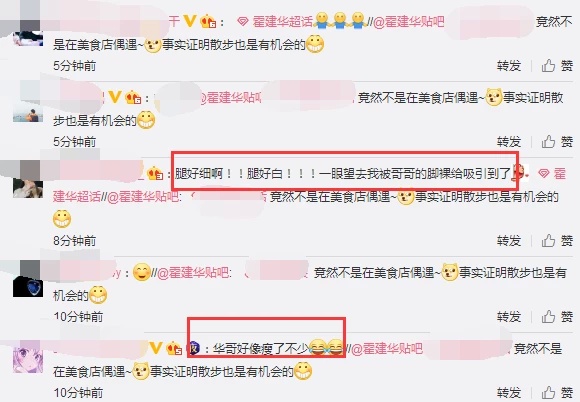Image resolution: width=580 pixels, height=402 pixels.
Task: Click 转发 on the second 5分钟前 comment
Action: (x=509, y=142)
